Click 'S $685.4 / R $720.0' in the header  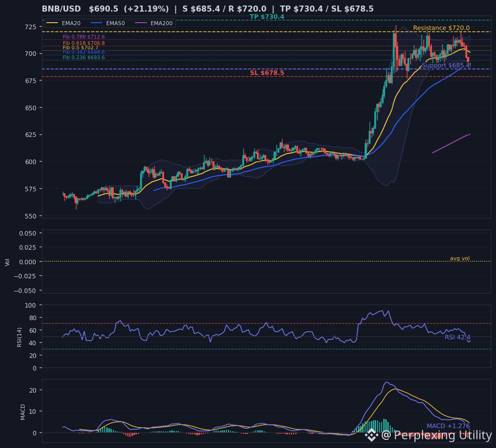[x=224, y=9]
